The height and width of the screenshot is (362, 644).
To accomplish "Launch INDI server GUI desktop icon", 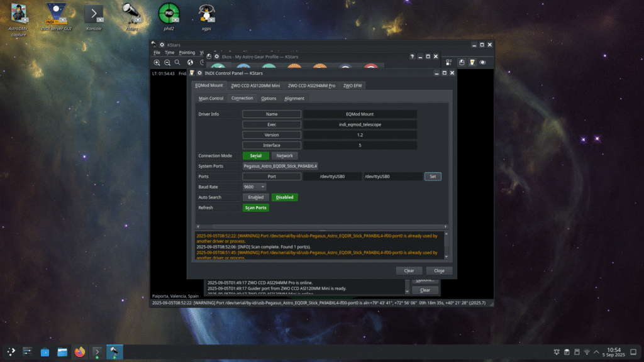I will pyautogui.click(x=56, y=17).
